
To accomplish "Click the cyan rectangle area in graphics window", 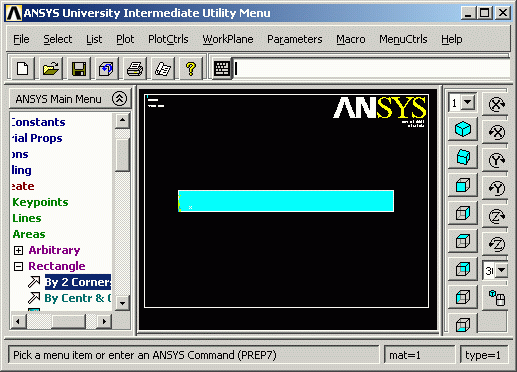I will pyautogui.click(x=286, y=201).
